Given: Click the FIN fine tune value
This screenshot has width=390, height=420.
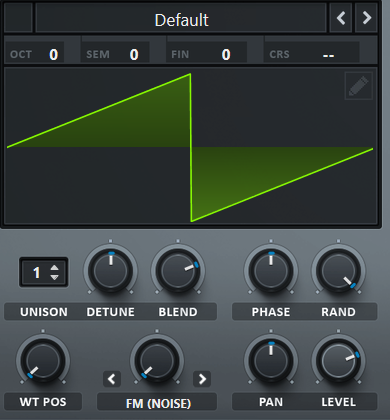Looking at the screenshot, I should 226,54.
